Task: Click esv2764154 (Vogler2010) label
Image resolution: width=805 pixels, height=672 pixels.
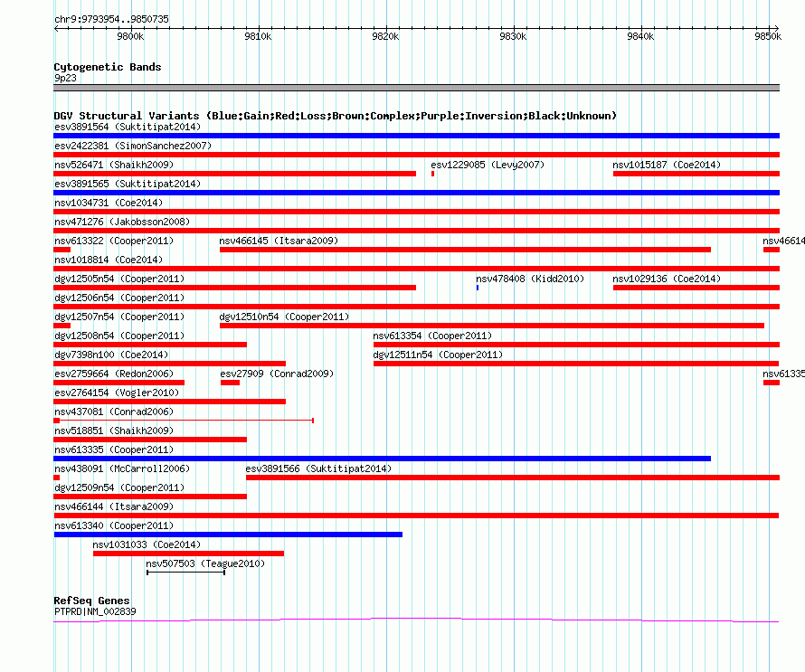Action: click(x=117, y=393)
